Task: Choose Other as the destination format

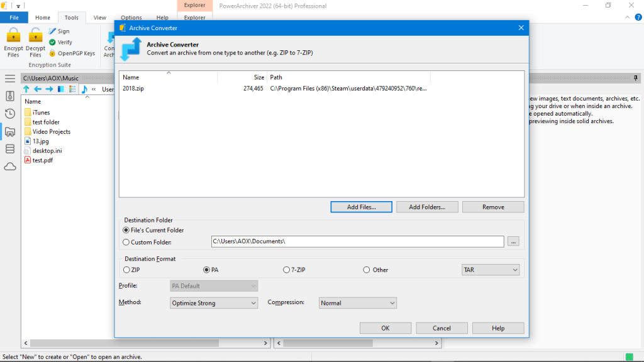Action: click(367, 270)
